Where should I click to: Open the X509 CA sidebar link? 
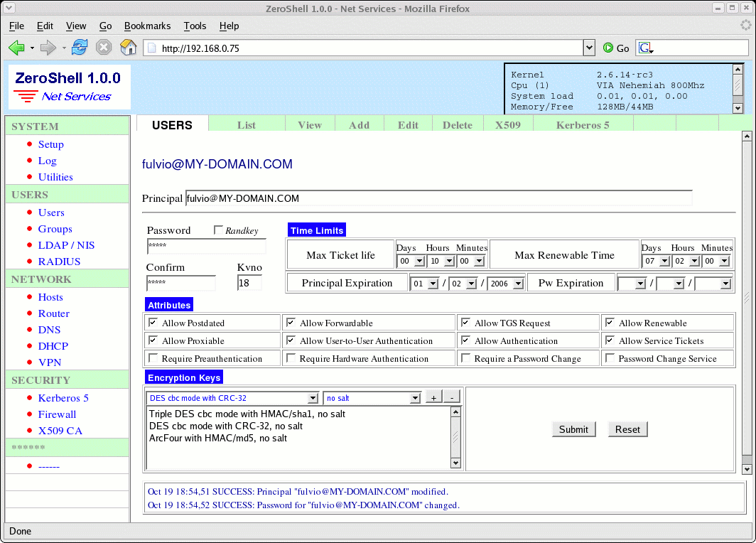coord(60,431)
